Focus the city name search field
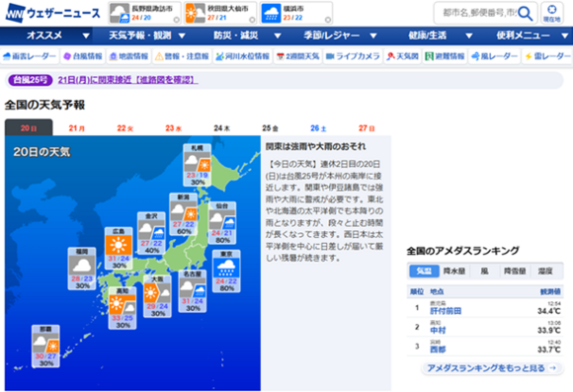 pos(479,14)
